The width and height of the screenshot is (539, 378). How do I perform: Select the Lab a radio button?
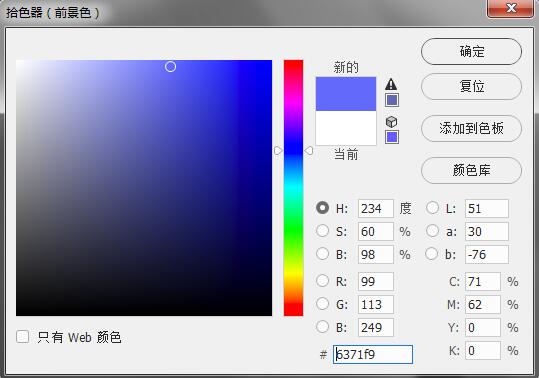click(432, 231)
